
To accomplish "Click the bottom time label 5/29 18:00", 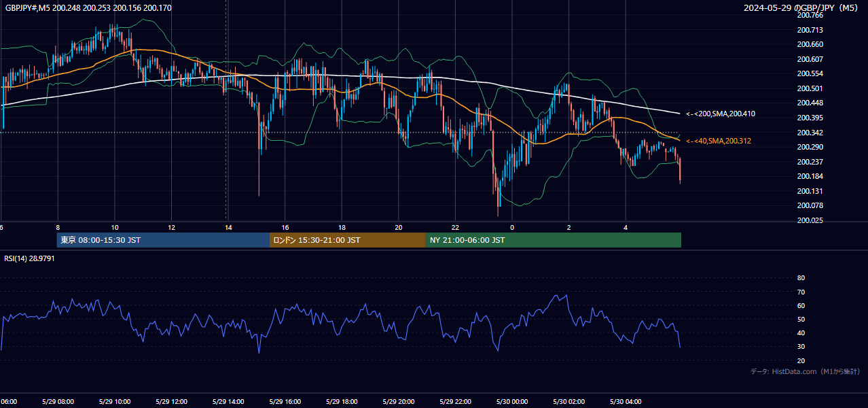I will 342,401.
